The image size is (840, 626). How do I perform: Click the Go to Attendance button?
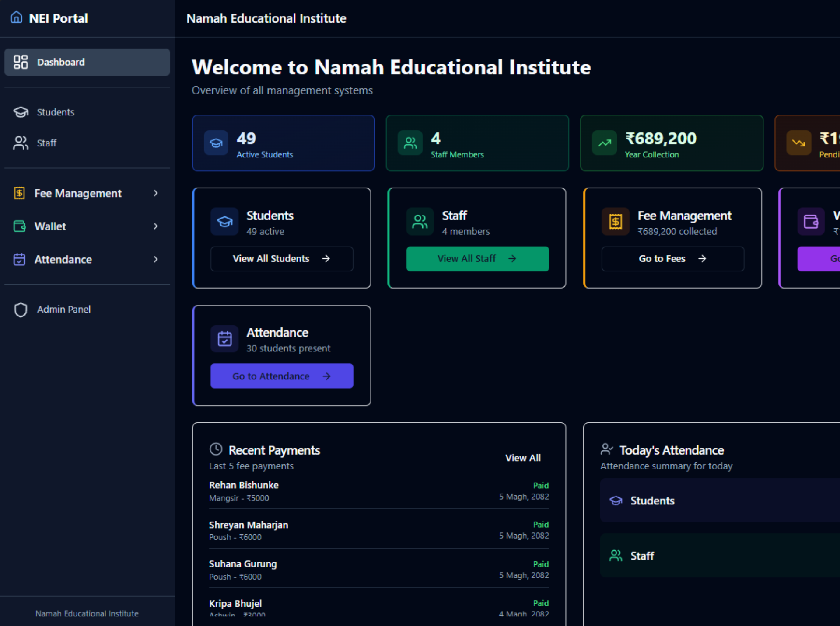(x=282, y=376)
